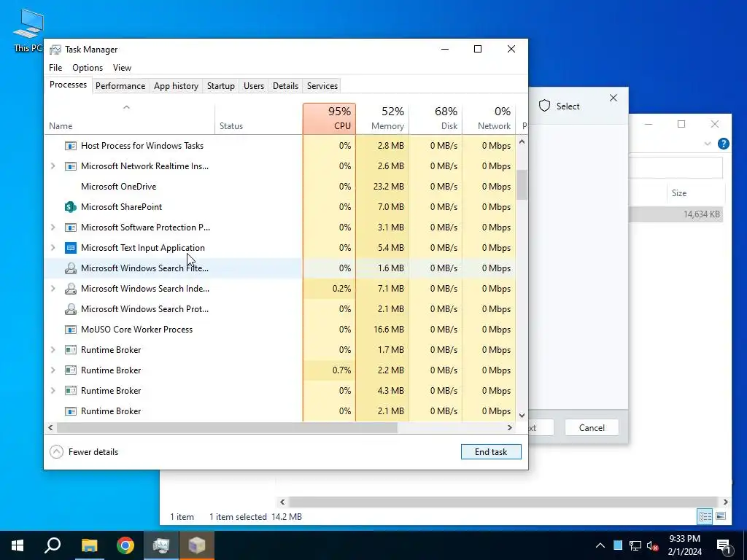Open the Windows Start menu
The image size is (747, 560).
pos(18,545)
